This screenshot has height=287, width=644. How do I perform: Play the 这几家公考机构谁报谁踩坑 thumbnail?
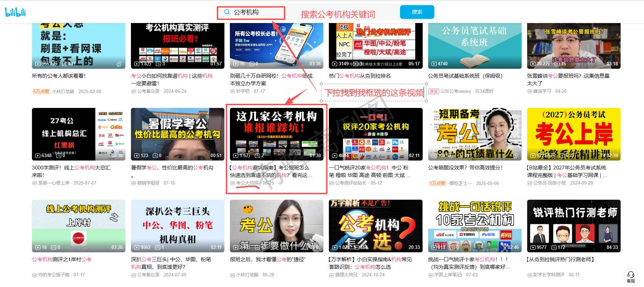click(277, 134)
